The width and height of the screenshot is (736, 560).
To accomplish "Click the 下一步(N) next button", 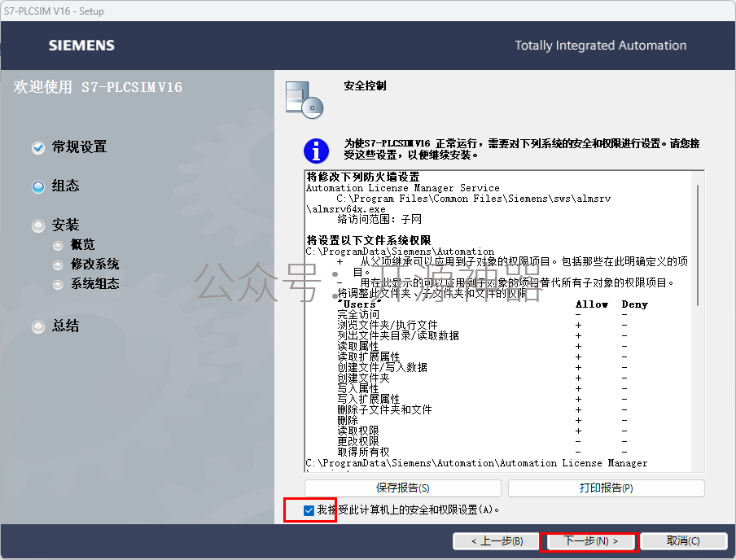I will [590, 541].
